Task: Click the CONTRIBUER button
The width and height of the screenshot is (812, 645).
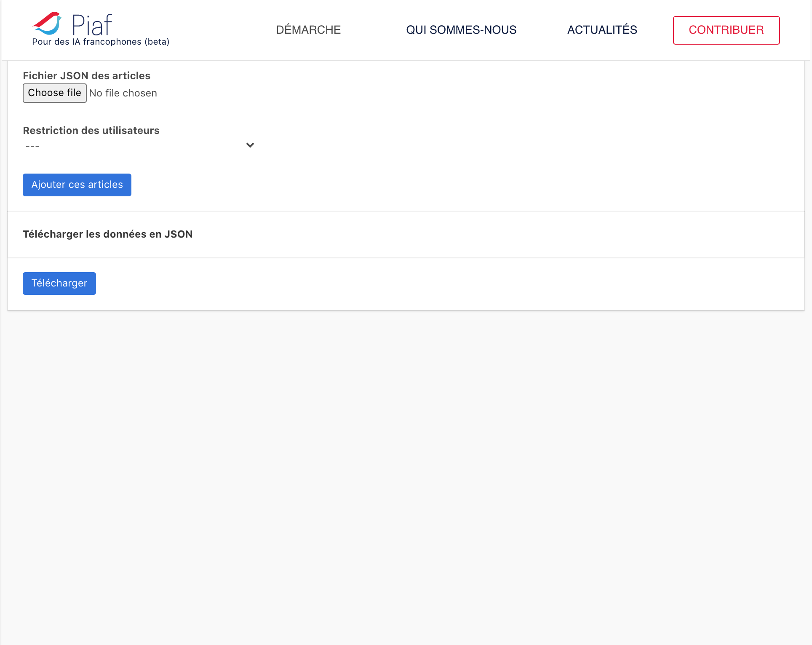Action: (x=726, y=30)
